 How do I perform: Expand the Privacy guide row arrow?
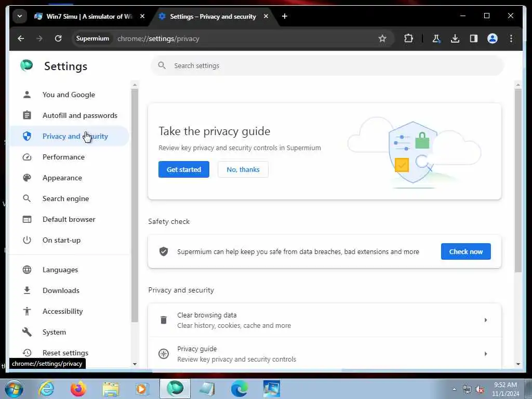486,353
